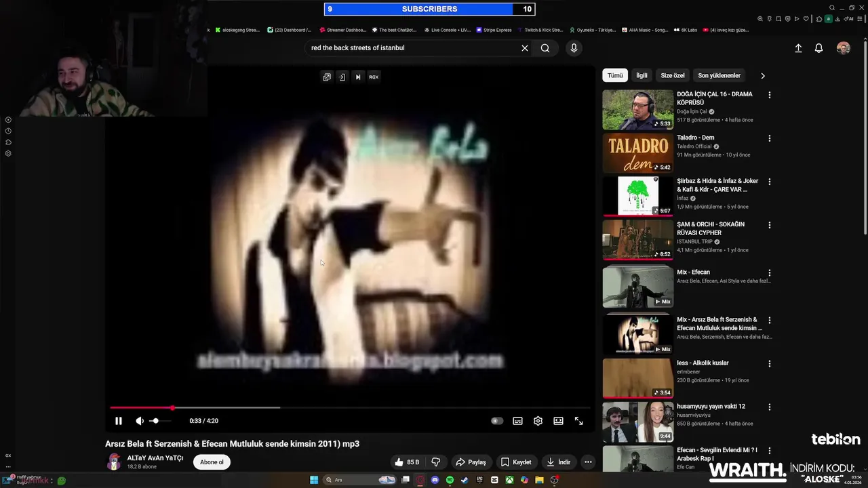The height and width of the screenshot is (488, 868).
Task: Click the taskbar Ara search box
Action: click(x=360, y=480)
